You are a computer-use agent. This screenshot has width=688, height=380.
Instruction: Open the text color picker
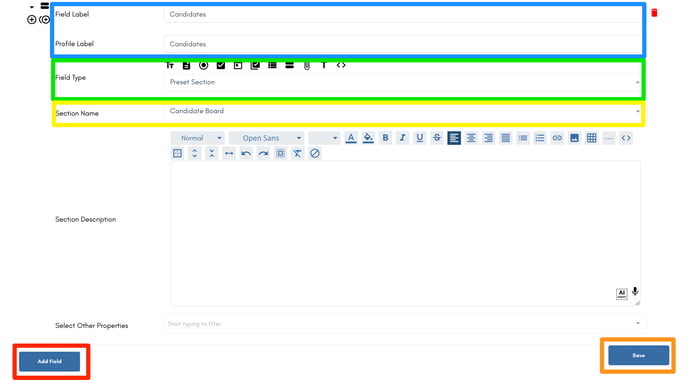[x=351, y=138]
